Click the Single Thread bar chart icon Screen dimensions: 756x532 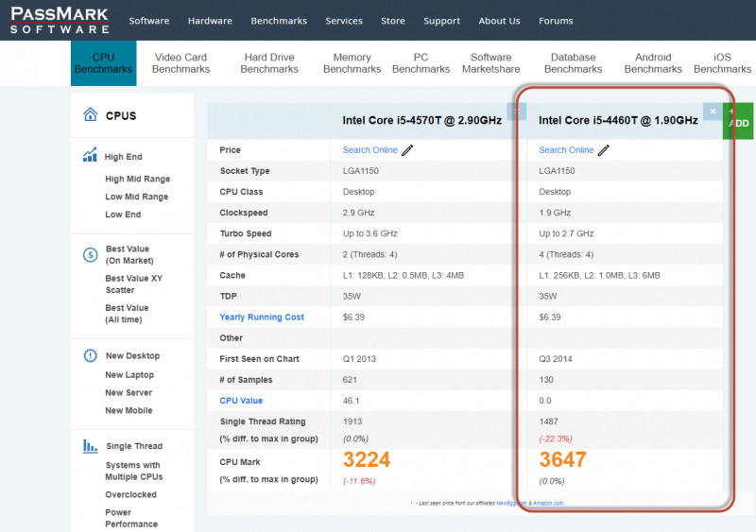91,446
